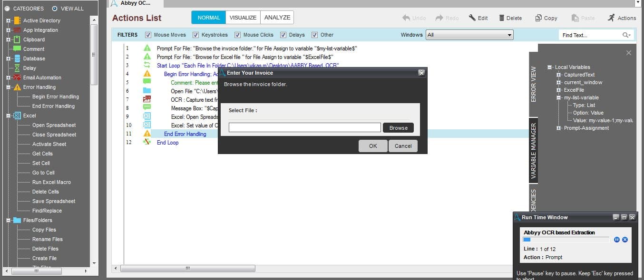Viewport: 644px width, 280px height.
Task: Click the Error Handling warning icon
Action: pos(17,87)
